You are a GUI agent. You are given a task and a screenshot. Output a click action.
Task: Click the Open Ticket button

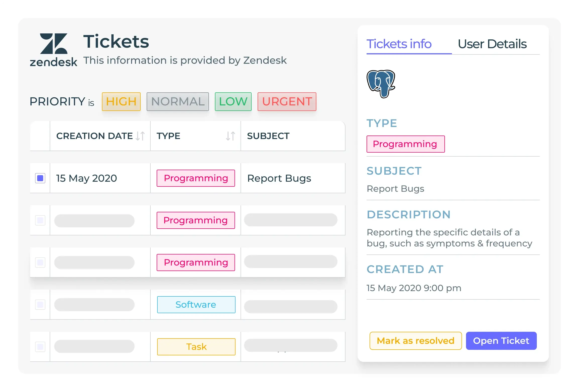(x=501, y=341)
